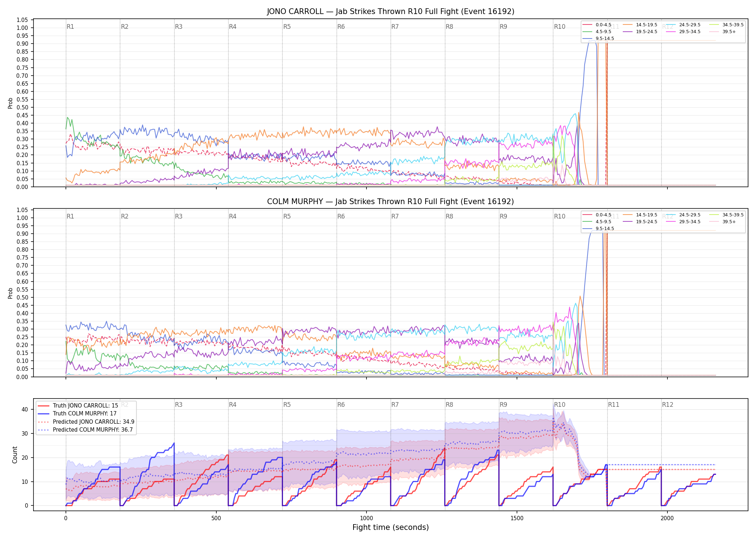This screenshot has height=540, width=756.
Task: Click the green 4.5-9.5 line sample in COLM MURPHY legend
Action: click(588, 222)
